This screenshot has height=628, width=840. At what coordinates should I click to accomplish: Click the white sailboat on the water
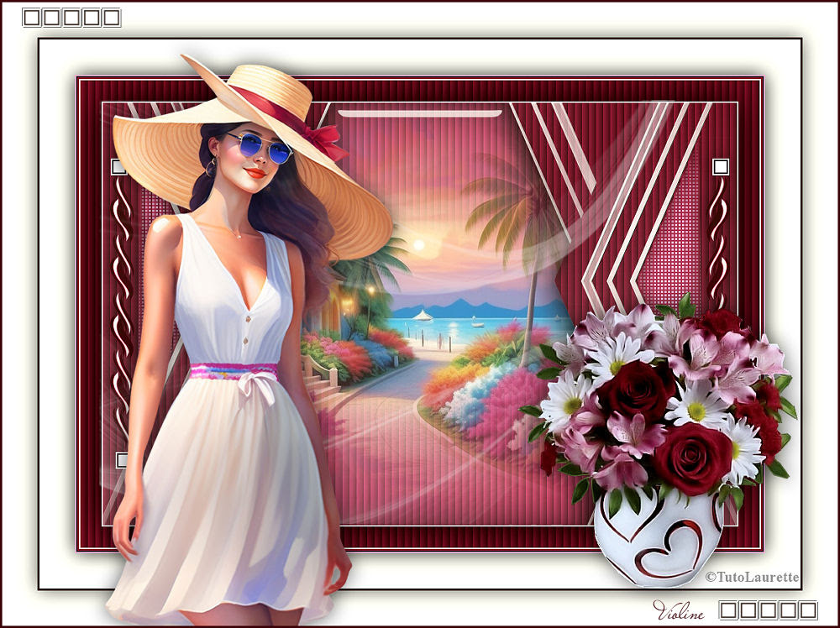coord(423,316)
